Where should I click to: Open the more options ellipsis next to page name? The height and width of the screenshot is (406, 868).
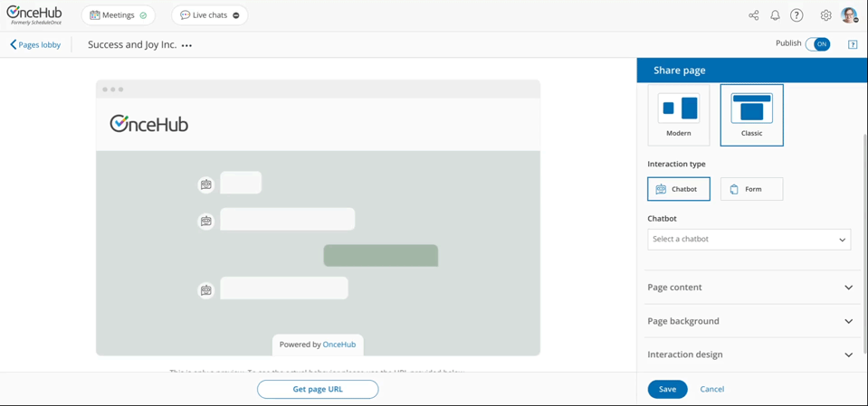[x=186, y=45]
